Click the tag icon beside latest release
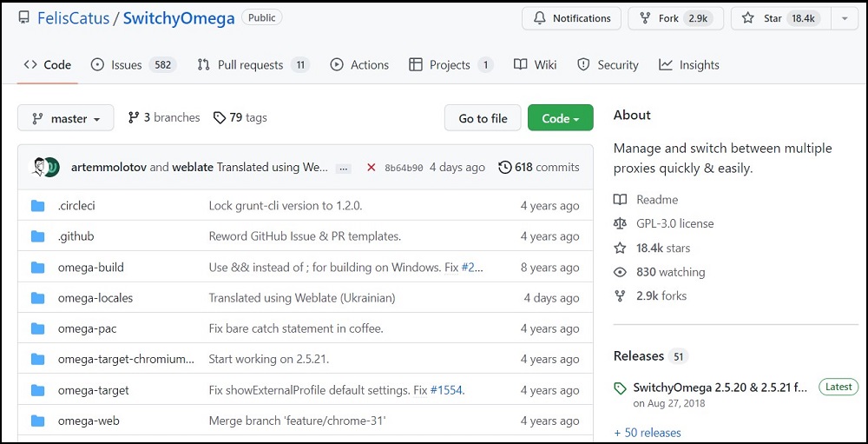The image size is (868, 444). pos(620,388)
